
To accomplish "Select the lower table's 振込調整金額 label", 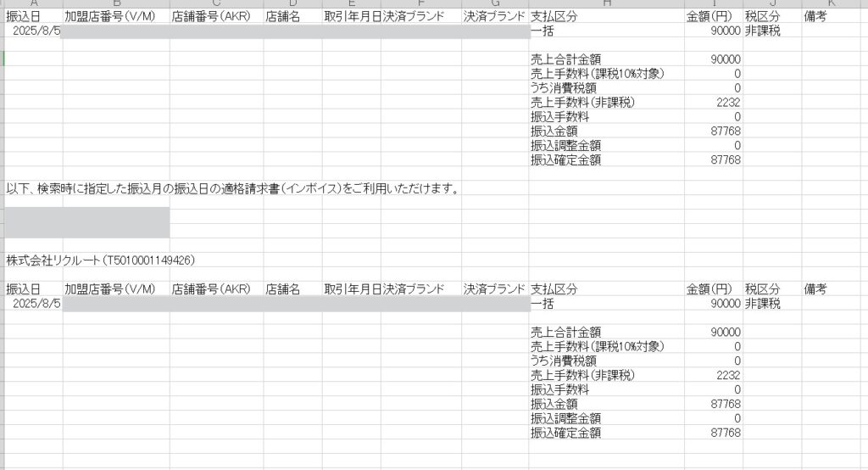I will pyautogui.click(x=565, y=418).
